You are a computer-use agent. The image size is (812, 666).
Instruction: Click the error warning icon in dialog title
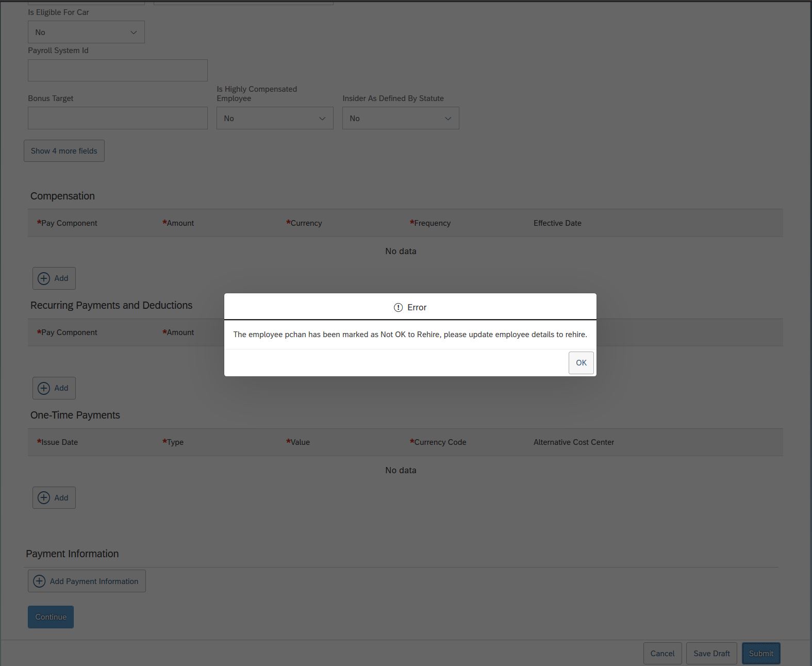[398, 307]
